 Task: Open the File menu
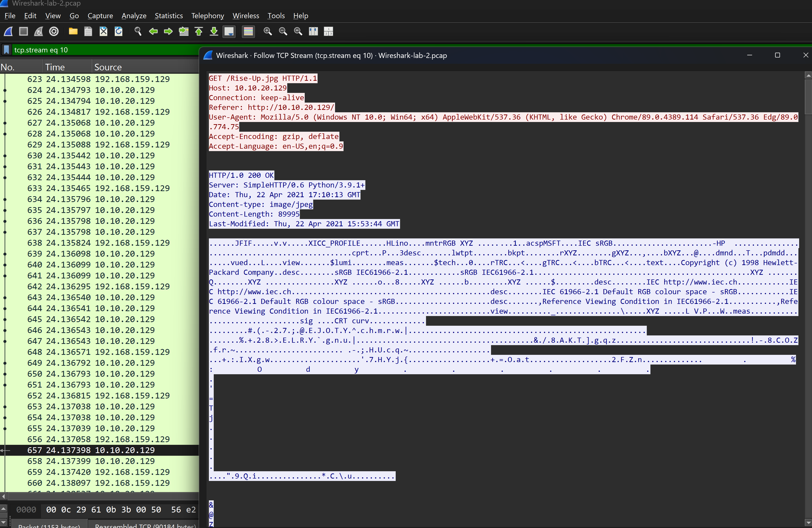9,16
